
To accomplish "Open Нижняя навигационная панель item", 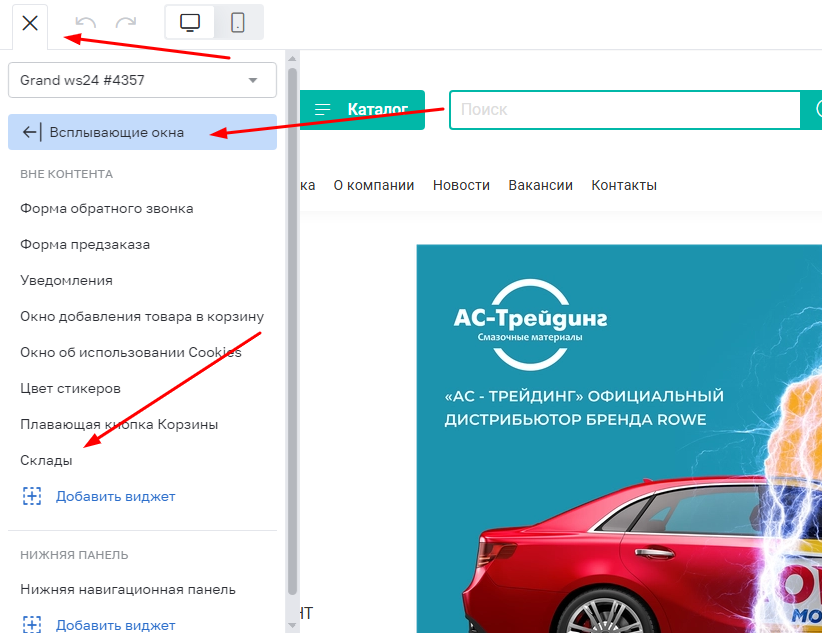I will 128,589.
